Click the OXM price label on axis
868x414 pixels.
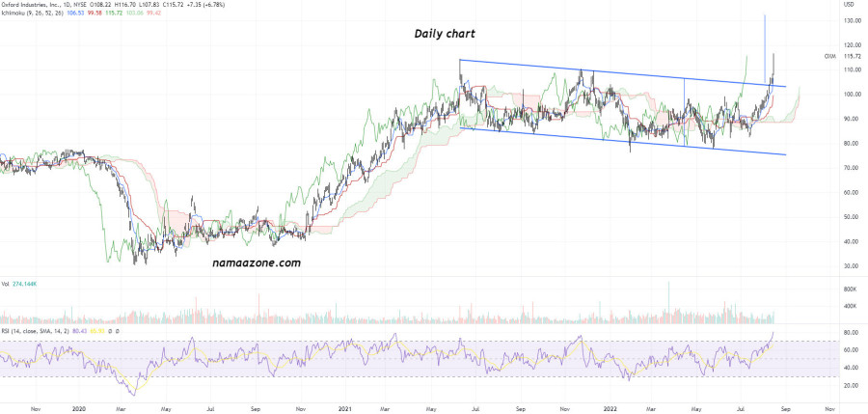(829, 57)
